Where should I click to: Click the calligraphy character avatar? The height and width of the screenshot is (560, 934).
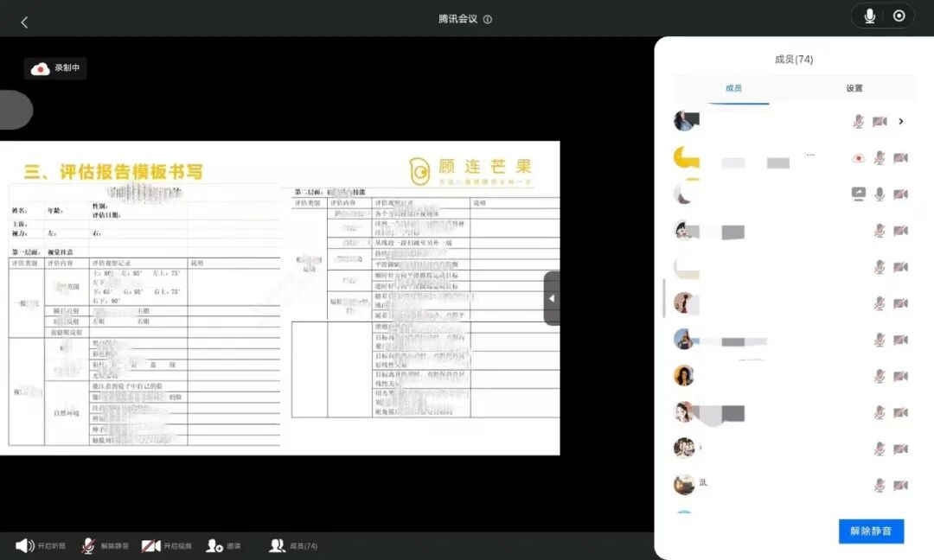coord(684,448)
